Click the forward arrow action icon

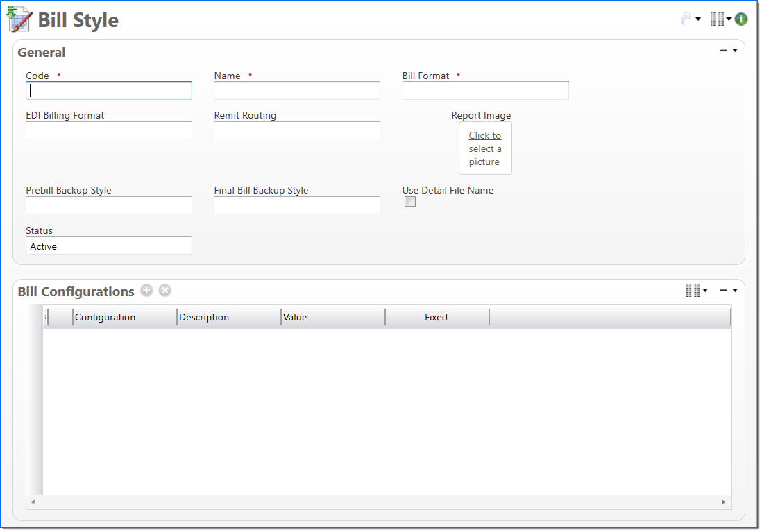(x=686, y=19)
